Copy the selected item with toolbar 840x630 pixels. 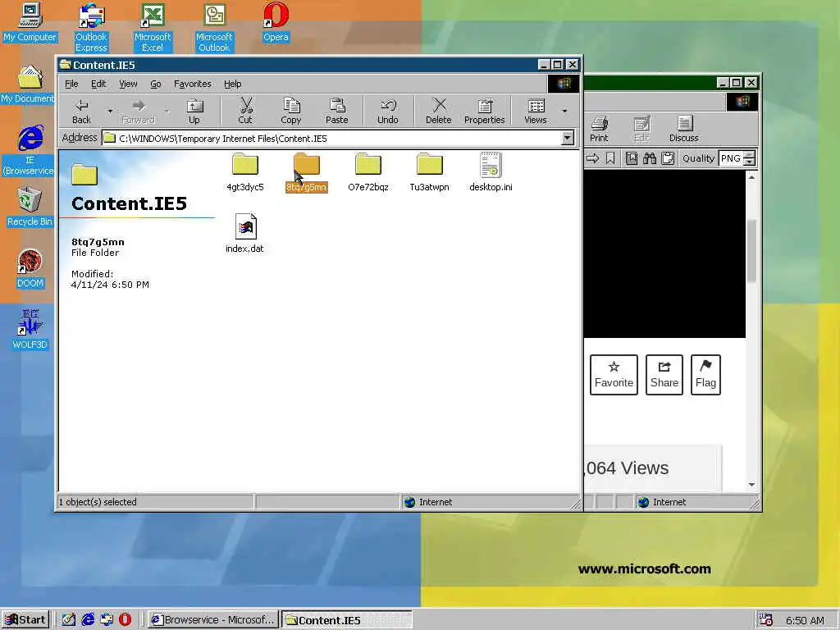(291, 111)
